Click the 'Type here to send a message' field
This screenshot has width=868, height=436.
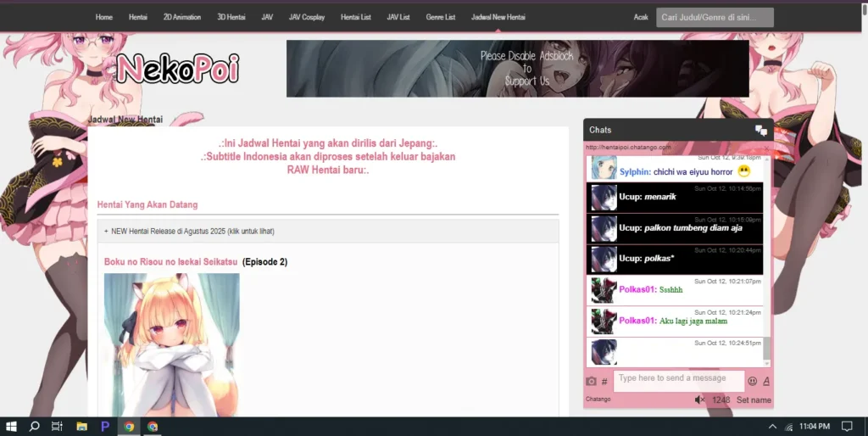click(679, 381)
